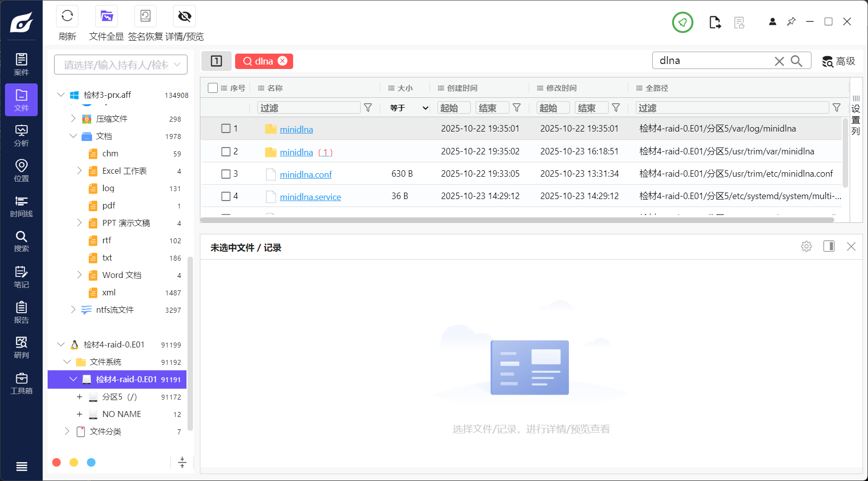
Task: Click the 刷新 (refresh) icon
Action: [67, 16]
